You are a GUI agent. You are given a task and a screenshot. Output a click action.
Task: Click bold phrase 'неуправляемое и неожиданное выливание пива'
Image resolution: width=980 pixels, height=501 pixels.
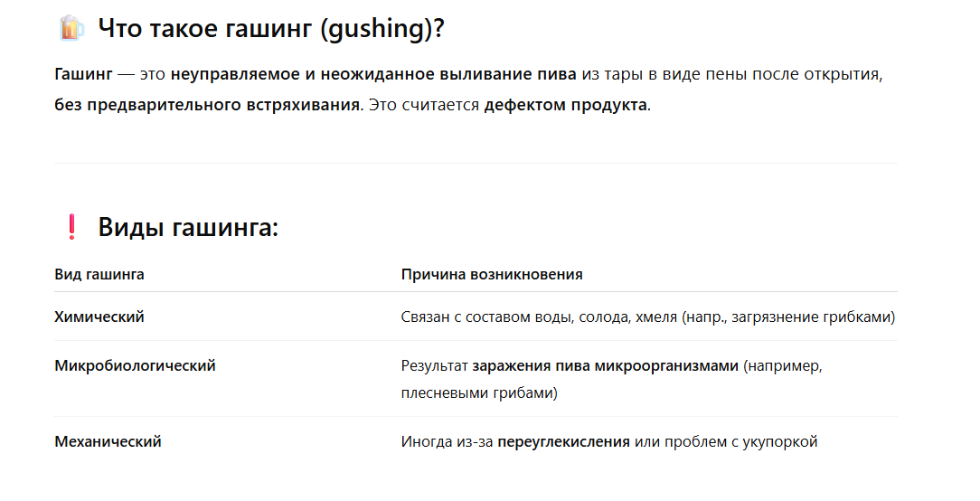tap(373, 74)
